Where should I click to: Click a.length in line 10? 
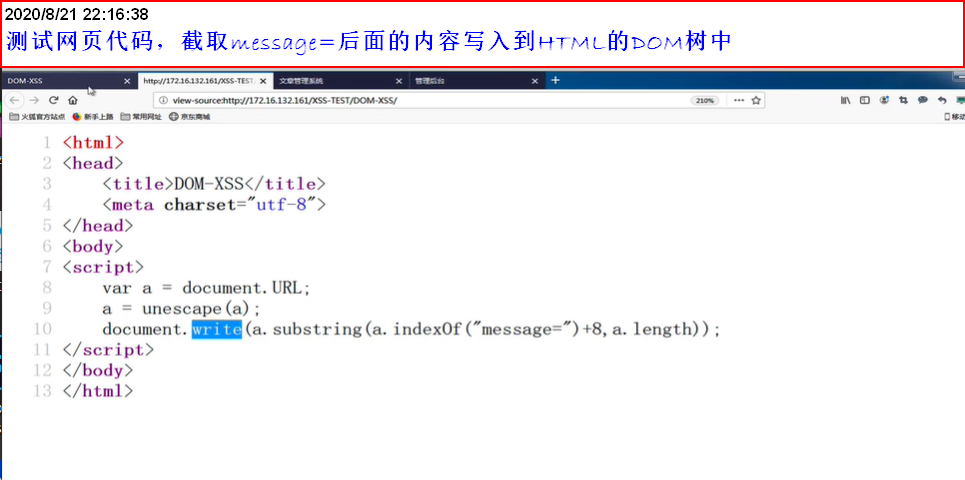click(x=653, y=329)
